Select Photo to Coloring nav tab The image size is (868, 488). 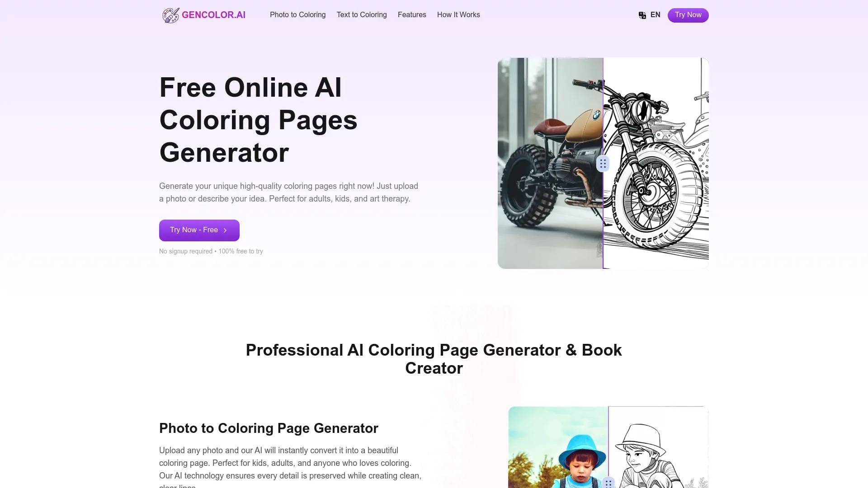click(297, 14)
